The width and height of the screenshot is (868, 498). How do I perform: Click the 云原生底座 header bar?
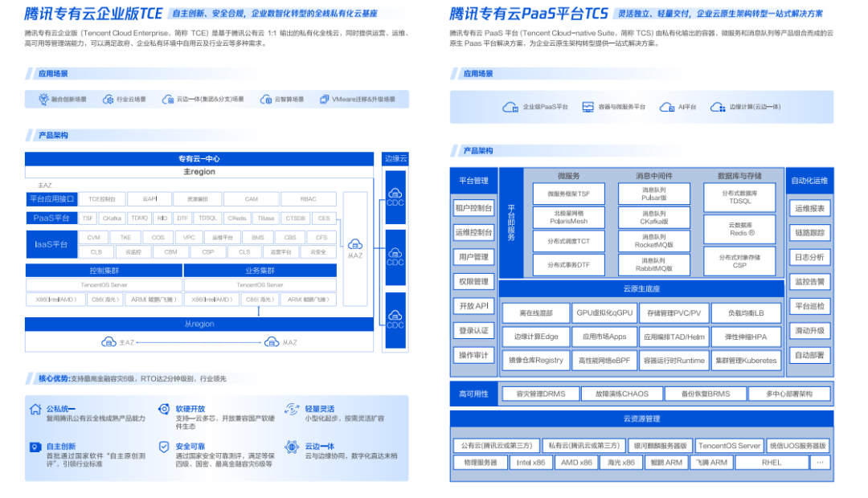[x=641, y=289]
